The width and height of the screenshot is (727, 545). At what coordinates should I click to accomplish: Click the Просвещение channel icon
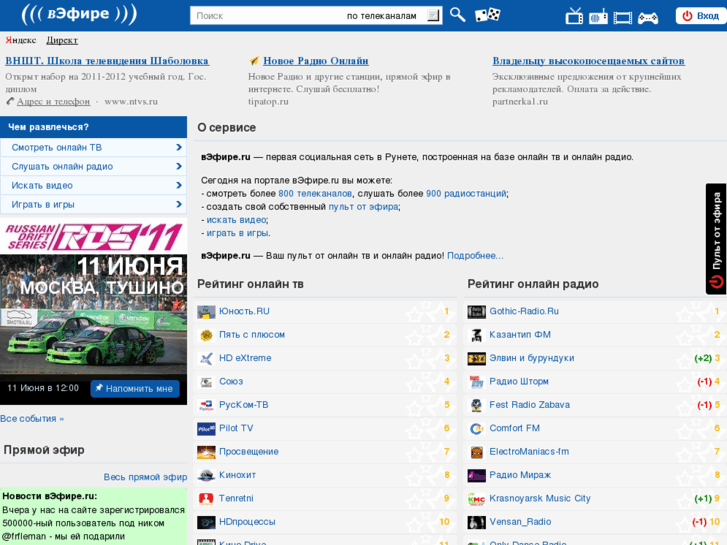pos(206,452)
